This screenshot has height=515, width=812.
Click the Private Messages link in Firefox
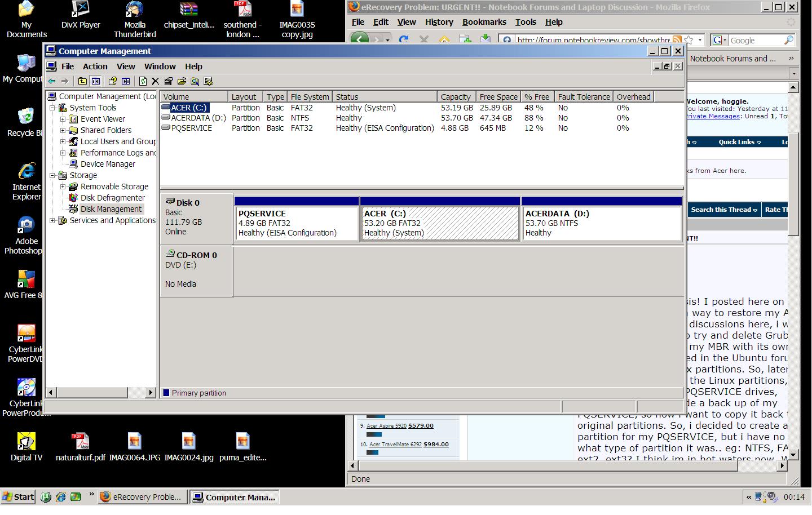coord(713,116)
